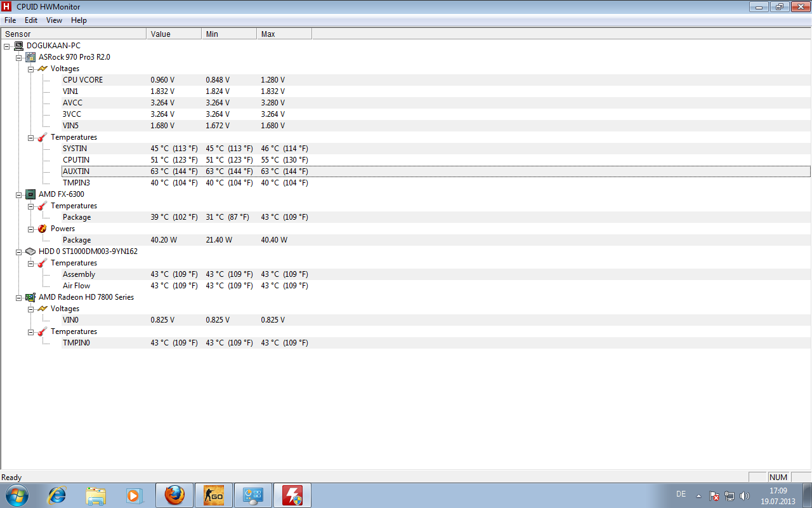Click the Min column header
The height and width of the screenshot is (508, 812).
[229, 34]
